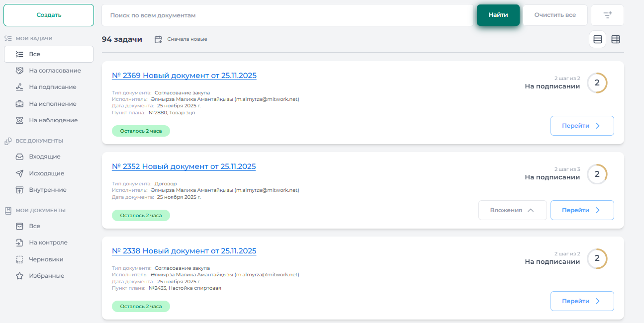The width and height of the screenshot is (644, 323).
Task: Switch to list card view
Action: click(597, 39)
